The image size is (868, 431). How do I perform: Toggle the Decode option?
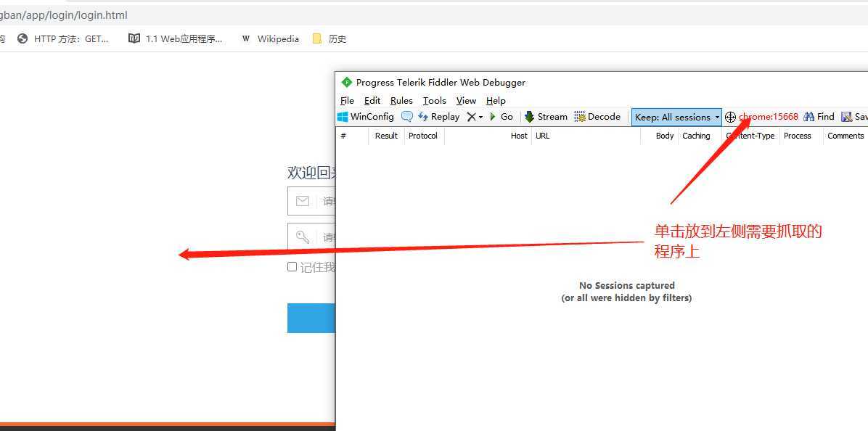pos(597,117)
